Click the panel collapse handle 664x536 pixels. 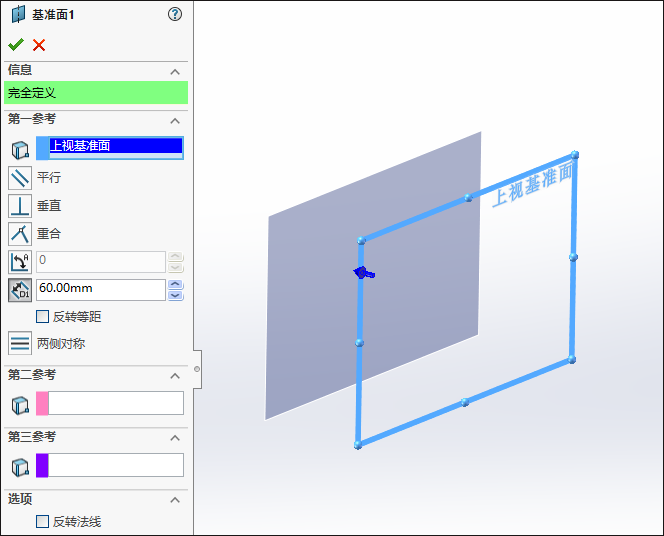click(x=197, y=369)
